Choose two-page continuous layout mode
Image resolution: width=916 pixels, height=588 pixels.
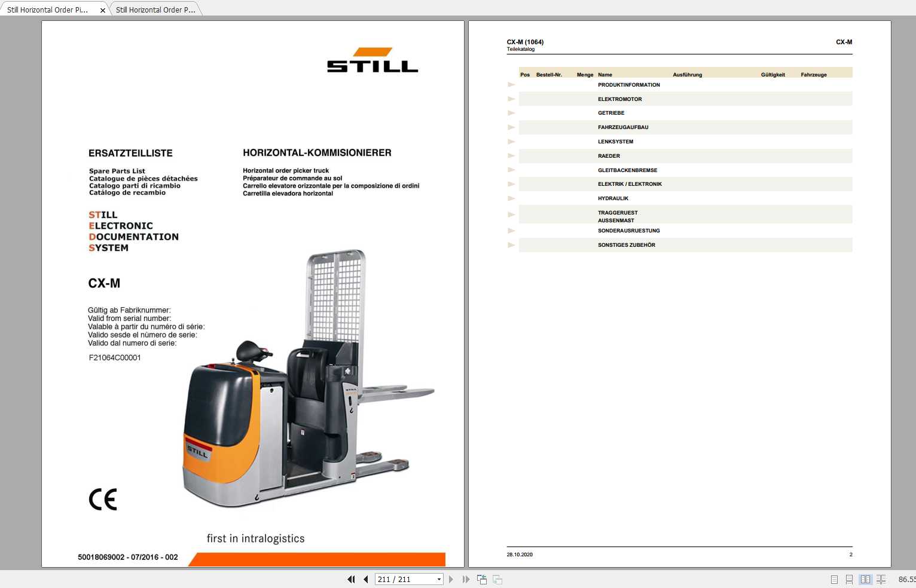(881, 579)
